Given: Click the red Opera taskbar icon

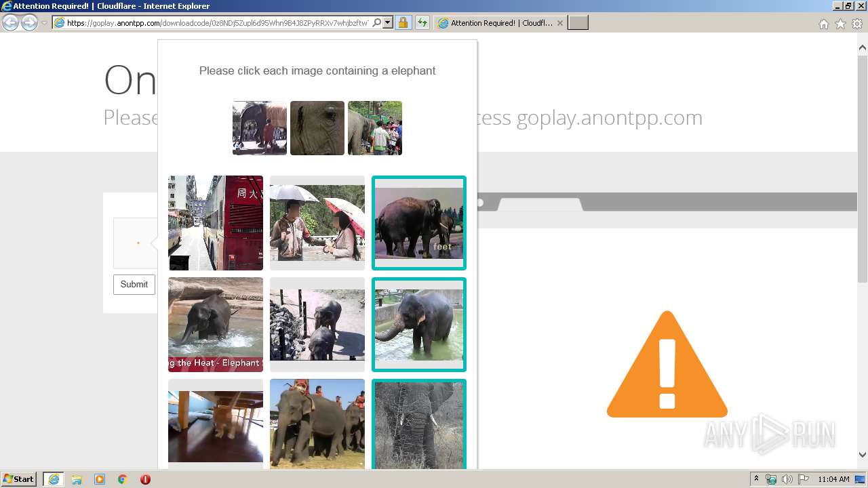Looking at the screenshot, I should [x=145, y=479].
